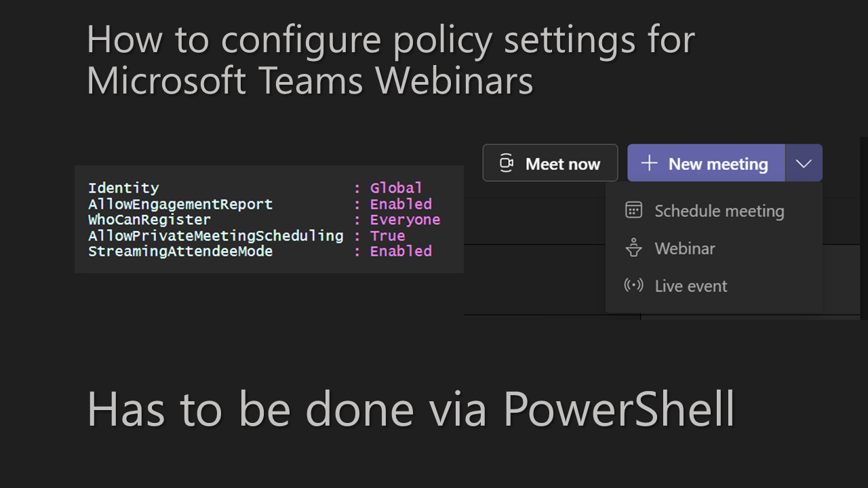Click the New meeting button label
This screenshot has width=868, height=488.
717,164
